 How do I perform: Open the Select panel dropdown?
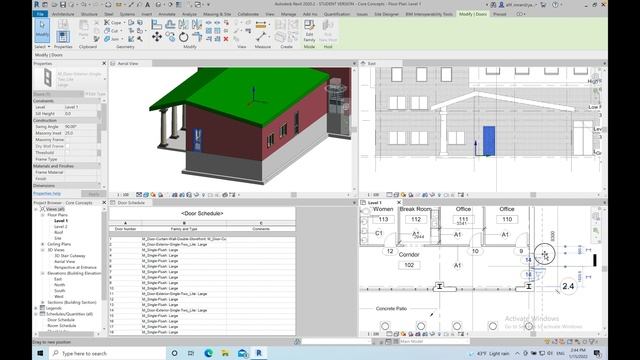tap(42, 47)
